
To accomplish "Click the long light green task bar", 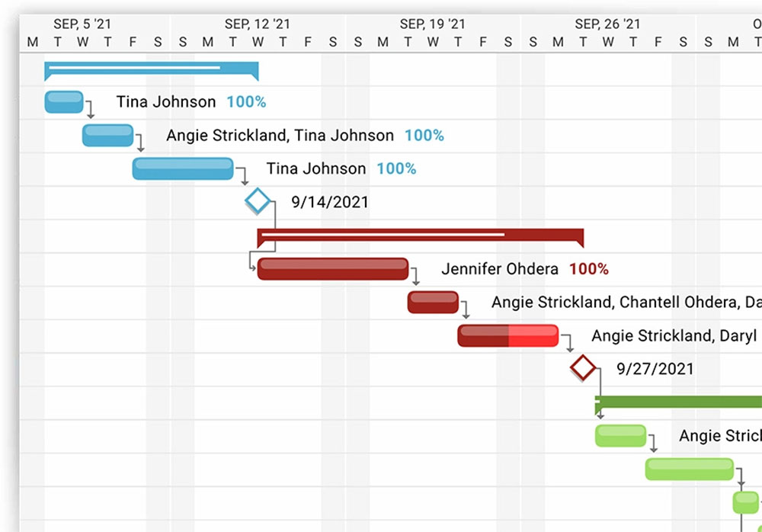I will coord(690,469).
